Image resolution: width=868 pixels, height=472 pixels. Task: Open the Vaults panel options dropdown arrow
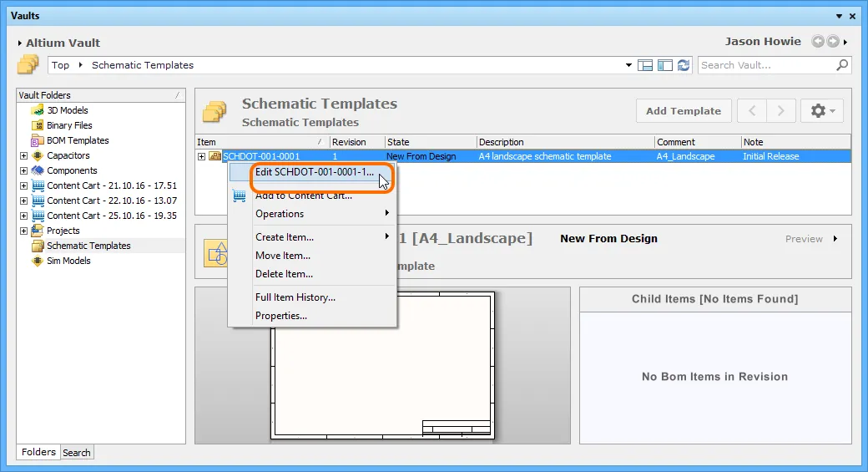[840, 16]
